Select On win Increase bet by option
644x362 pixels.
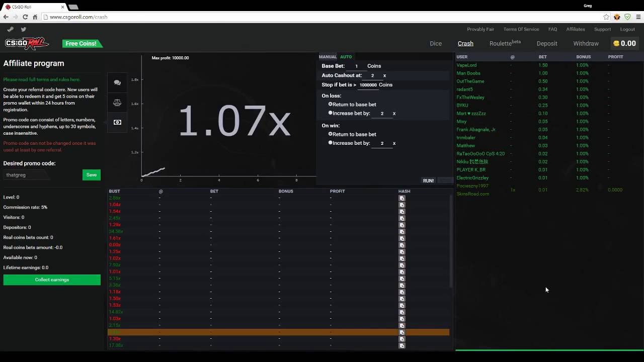331,143
